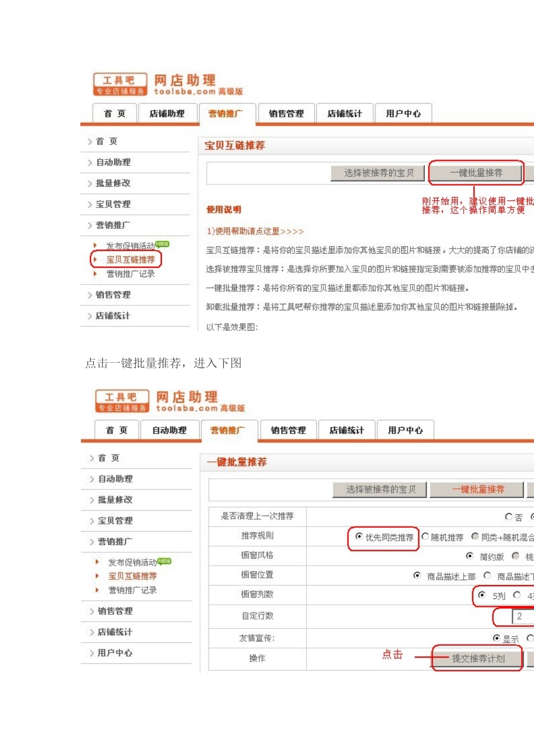This screenshot has height=756, width=534.
Task: Set 友情宣传 to 显示
Action: [496, 638]
